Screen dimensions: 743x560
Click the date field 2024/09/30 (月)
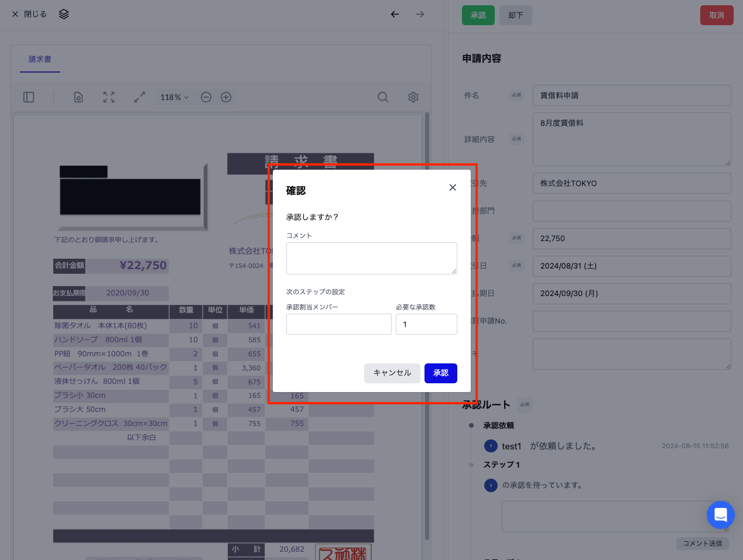pos(632,293)
